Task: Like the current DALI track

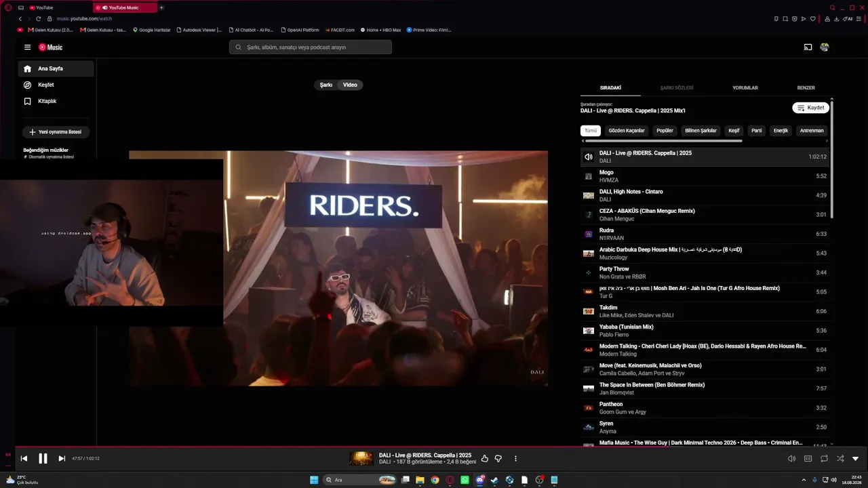Action: click(x=485, y=459)
